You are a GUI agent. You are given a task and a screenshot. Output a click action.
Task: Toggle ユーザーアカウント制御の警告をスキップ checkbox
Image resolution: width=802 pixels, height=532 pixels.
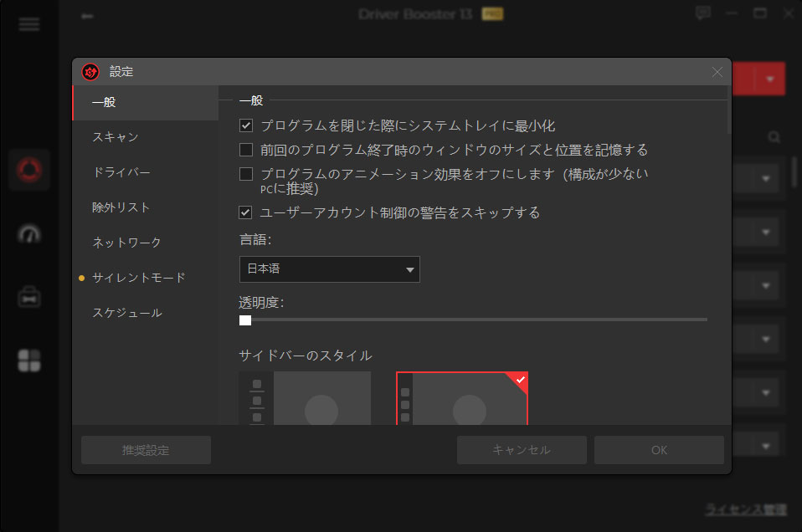pos(246,212)
